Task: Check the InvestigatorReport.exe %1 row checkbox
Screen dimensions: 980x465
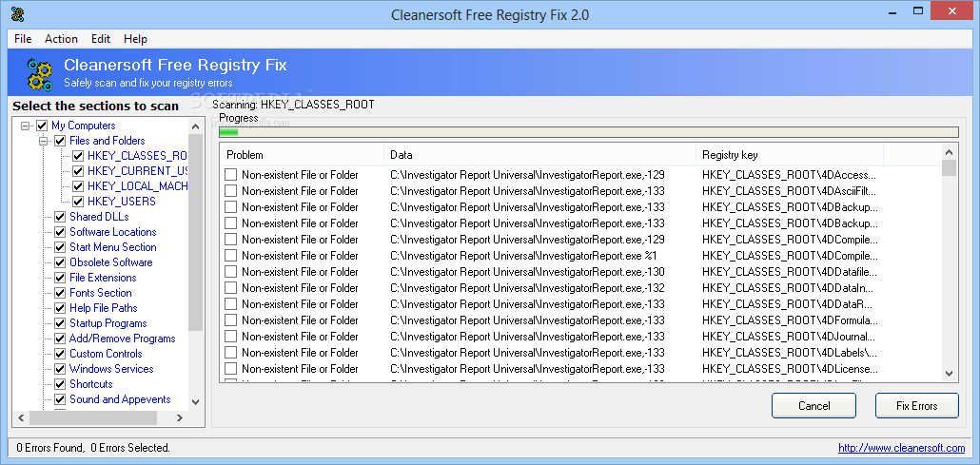Action: (x=230, y=256)
